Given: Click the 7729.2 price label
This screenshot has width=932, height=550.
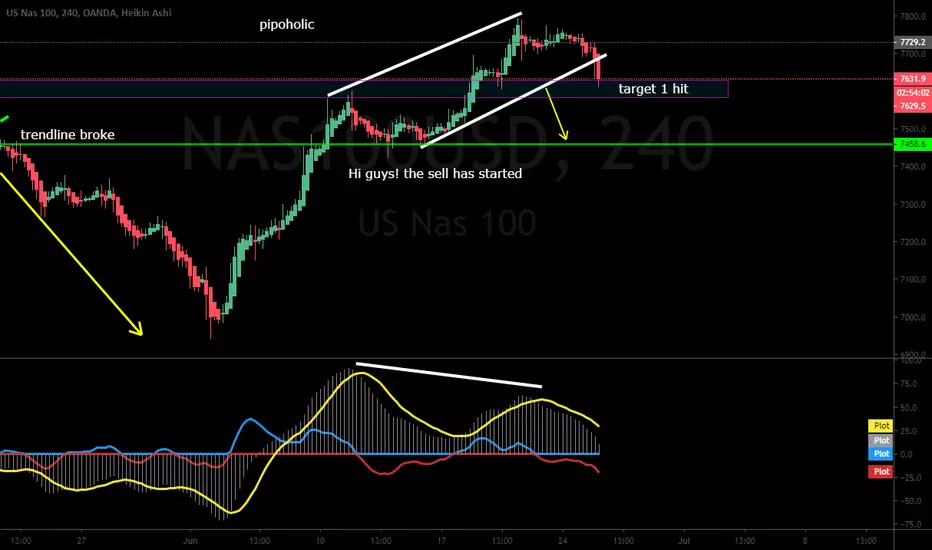Looking at the screenshot, I should click(912, 42).
